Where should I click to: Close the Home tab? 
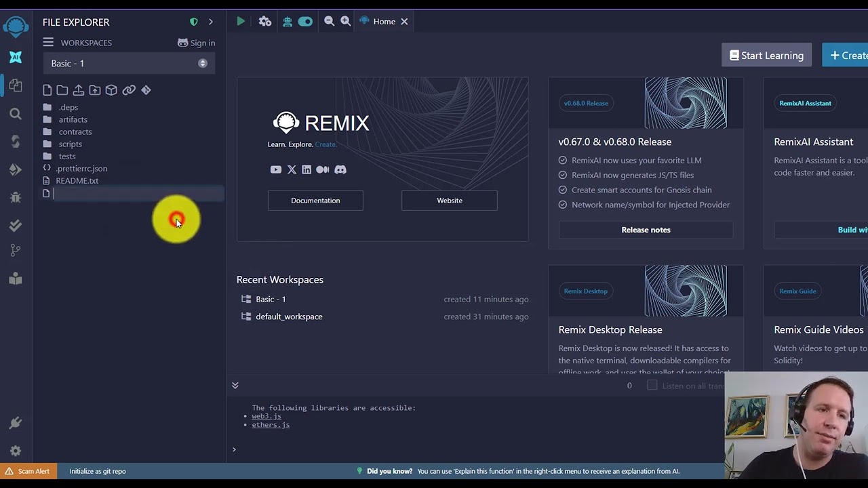click(404, 22)
